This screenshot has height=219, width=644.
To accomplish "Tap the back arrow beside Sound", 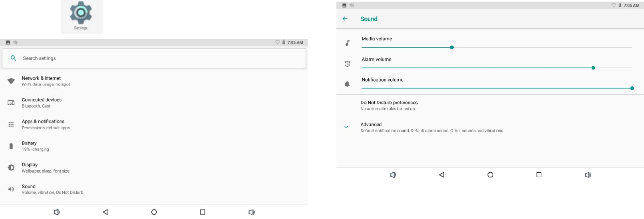I will 345,19.
